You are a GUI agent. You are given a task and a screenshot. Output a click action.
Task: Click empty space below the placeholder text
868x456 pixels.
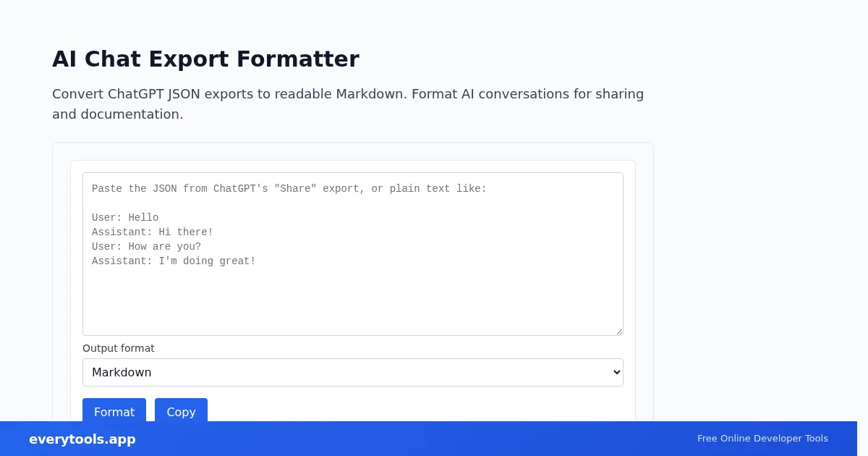(352, 304)
